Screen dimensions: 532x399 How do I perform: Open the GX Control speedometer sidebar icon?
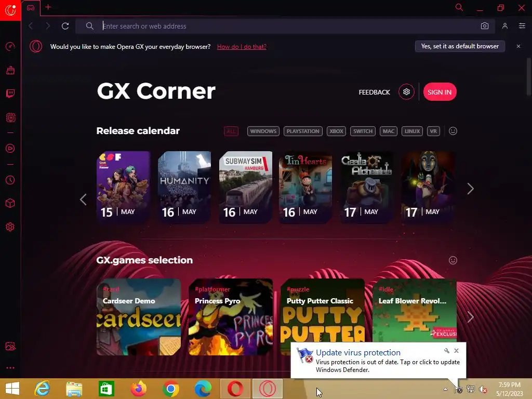point(10,46)
